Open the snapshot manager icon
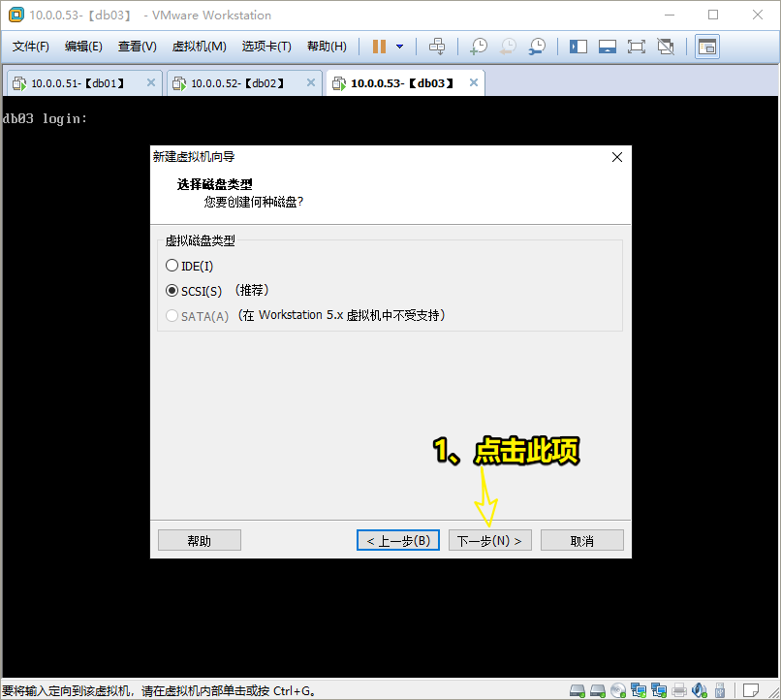 537,47
